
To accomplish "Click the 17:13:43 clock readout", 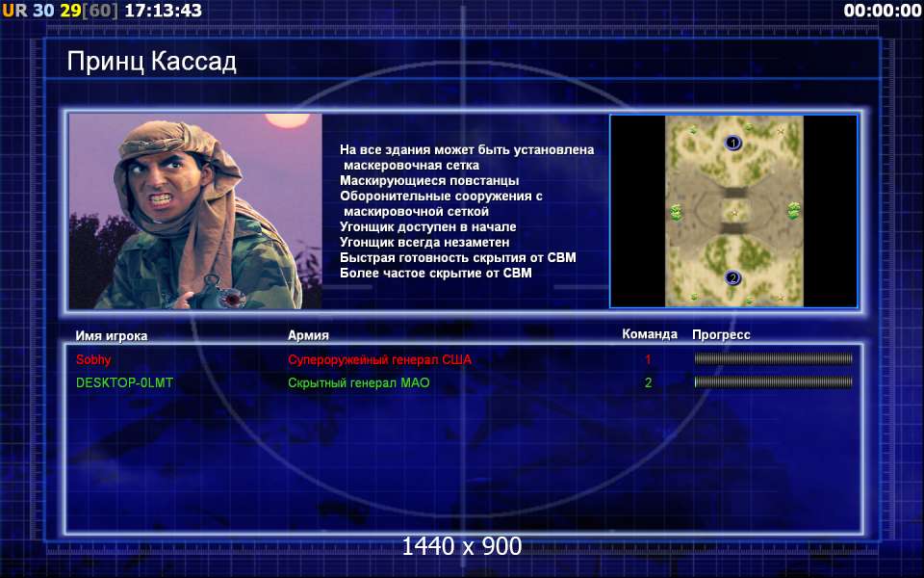I will pos(164,10).
